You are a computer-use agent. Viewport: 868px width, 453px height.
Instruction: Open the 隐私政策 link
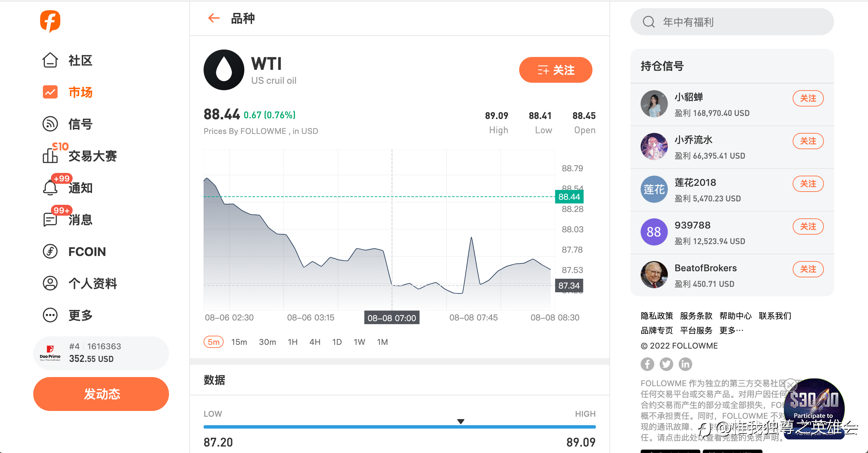657,316
